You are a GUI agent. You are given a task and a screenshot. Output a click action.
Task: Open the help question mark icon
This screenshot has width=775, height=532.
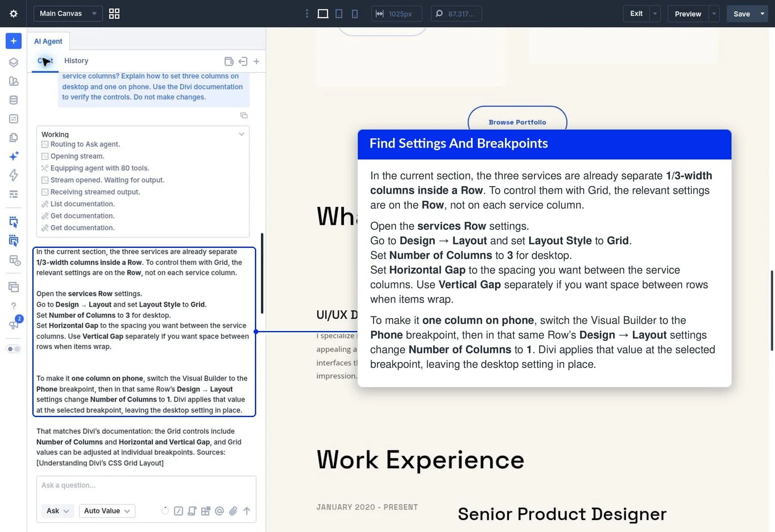pyautogui.click(x=13, y=306)
